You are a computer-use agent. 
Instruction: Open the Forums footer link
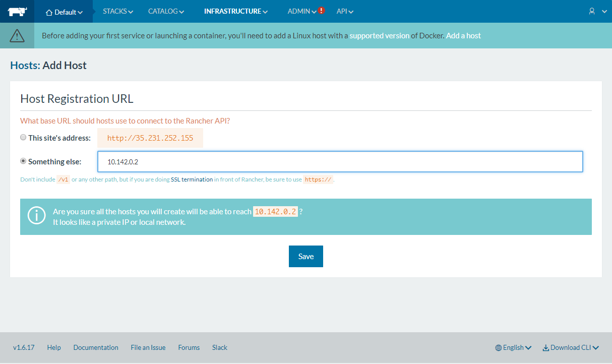click(189, 347)
